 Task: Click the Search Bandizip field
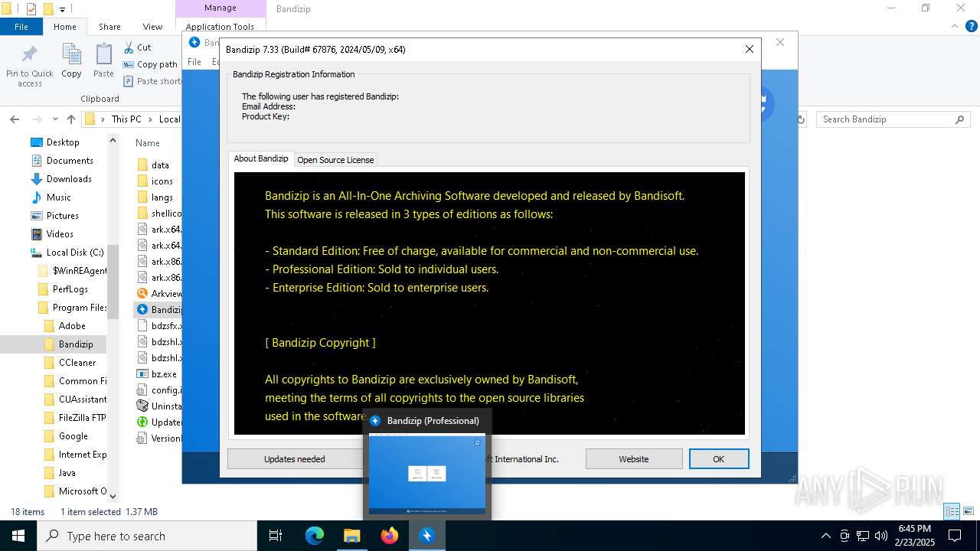[x=893, y=119]
